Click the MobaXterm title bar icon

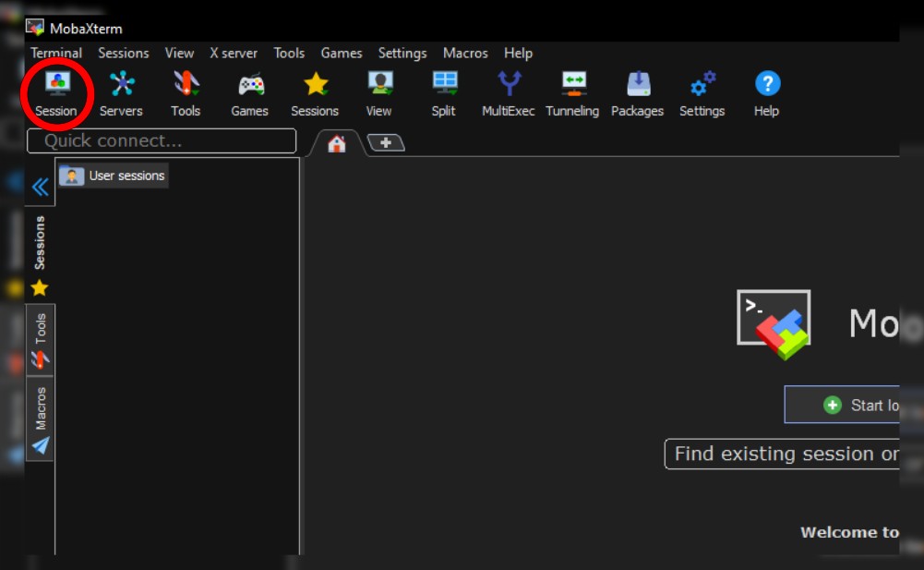pyautogui.click(x=35, y=27)
